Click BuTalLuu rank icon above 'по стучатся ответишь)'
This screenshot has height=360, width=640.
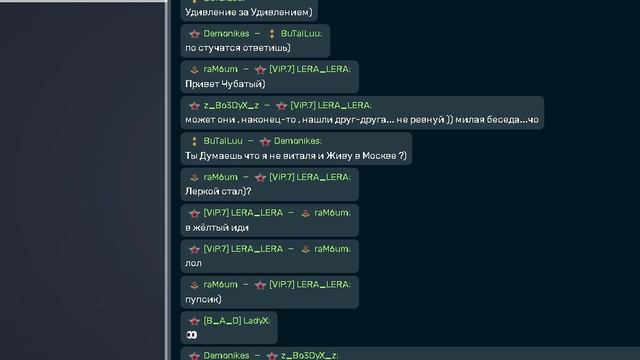272,34
